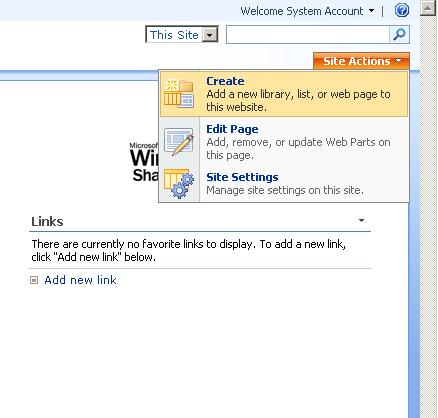Image resolution: width=438 pixels, height=418 pixels.
Task: Choose Edit Page menu entry
Action: tap(284, 142)
